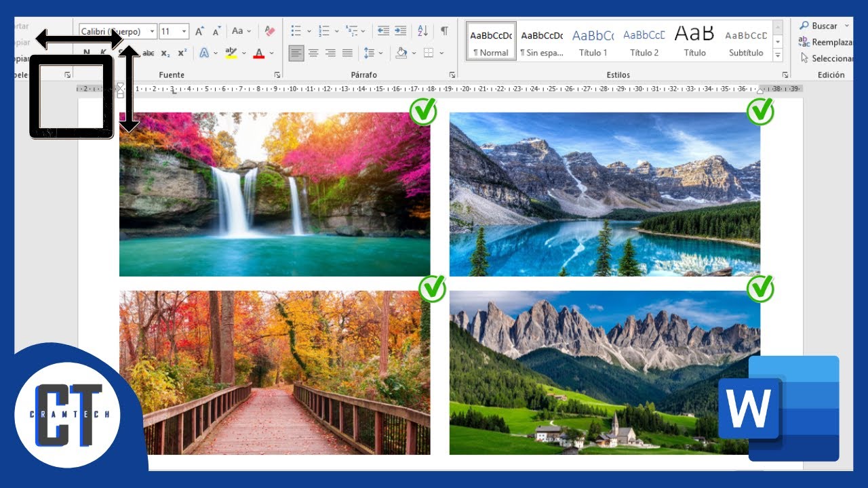The width and height of the screenshot is (868, 488).
Task: Select the mountain lake picture
Action: tap(605, 195)
